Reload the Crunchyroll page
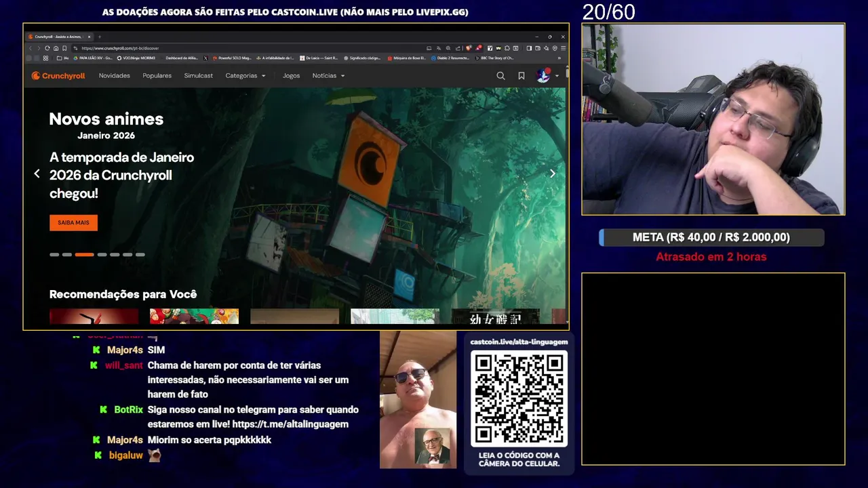 click(47, 48)
